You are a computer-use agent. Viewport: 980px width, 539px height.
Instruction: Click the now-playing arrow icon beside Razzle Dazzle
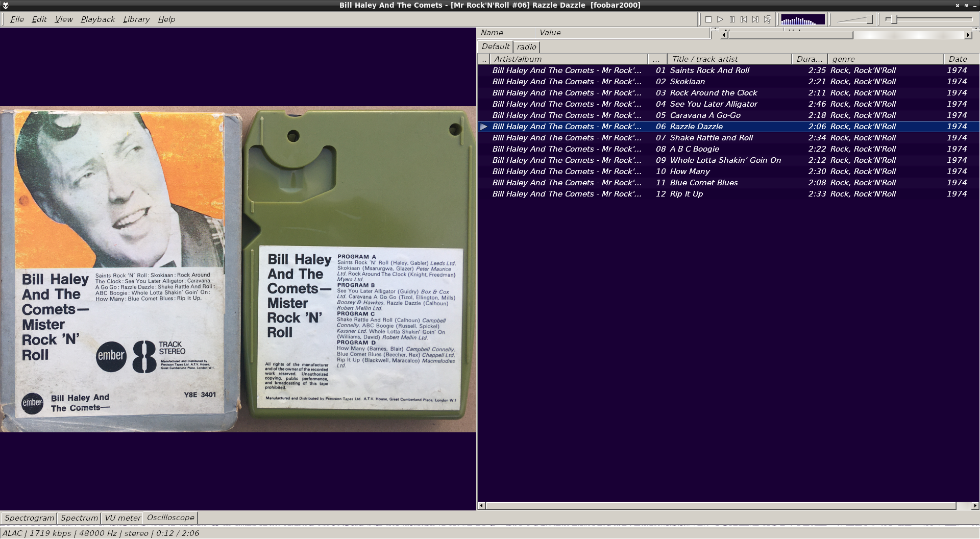point(484,127)
